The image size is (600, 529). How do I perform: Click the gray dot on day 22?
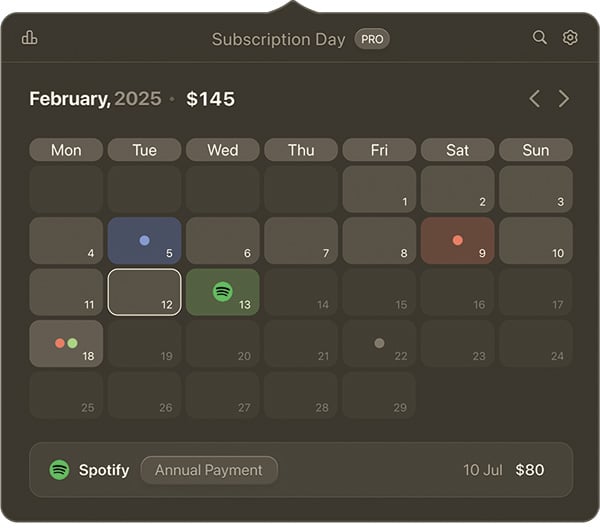click(379, 343)
